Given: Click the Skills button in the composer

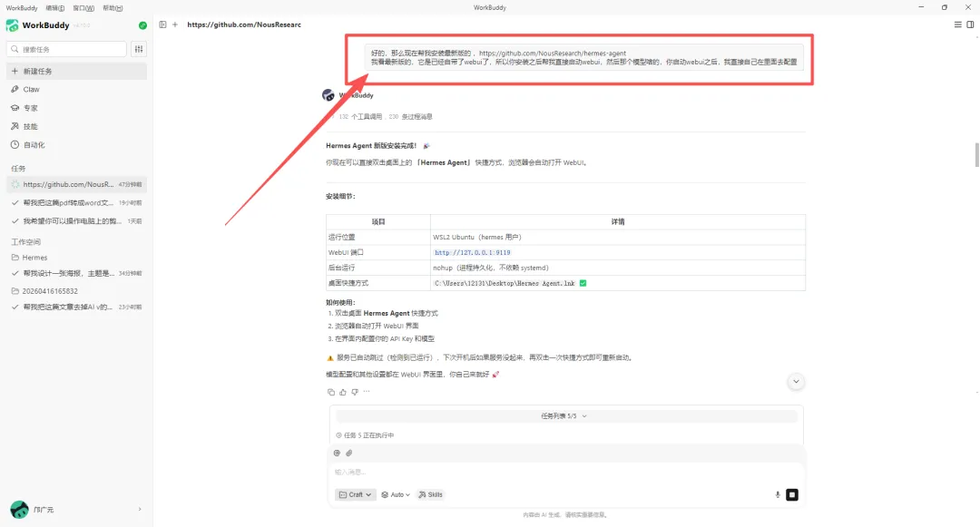Looking at the screenshot, I should coord(430,494).
